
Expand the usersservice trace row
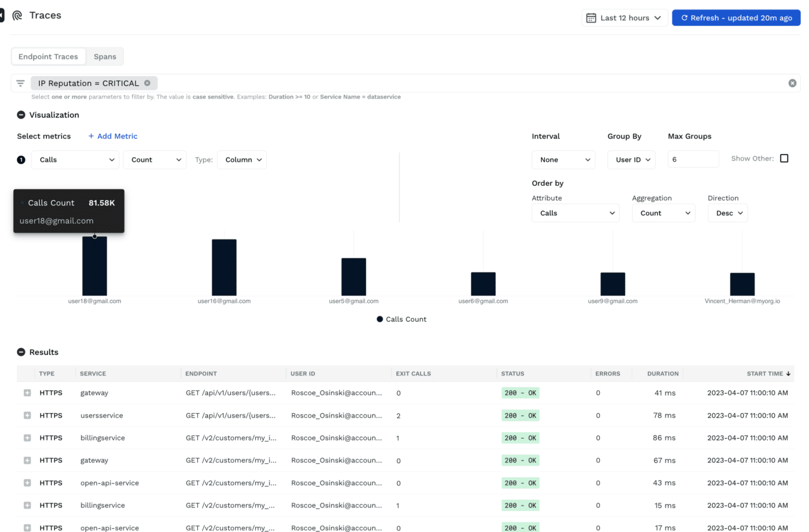pos(27,415)
